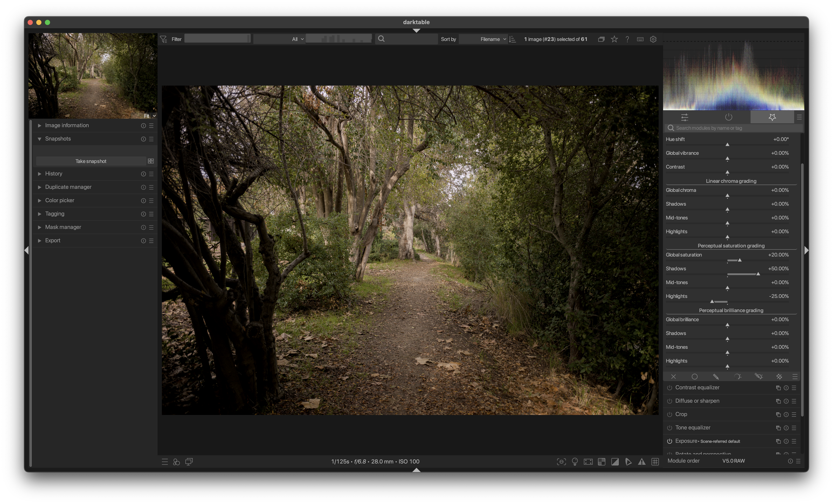The height and width of the screenshot is (504, 833).
Task: Click the Take snapshot button
Action: pyautogui.click(x=91, y=161)
